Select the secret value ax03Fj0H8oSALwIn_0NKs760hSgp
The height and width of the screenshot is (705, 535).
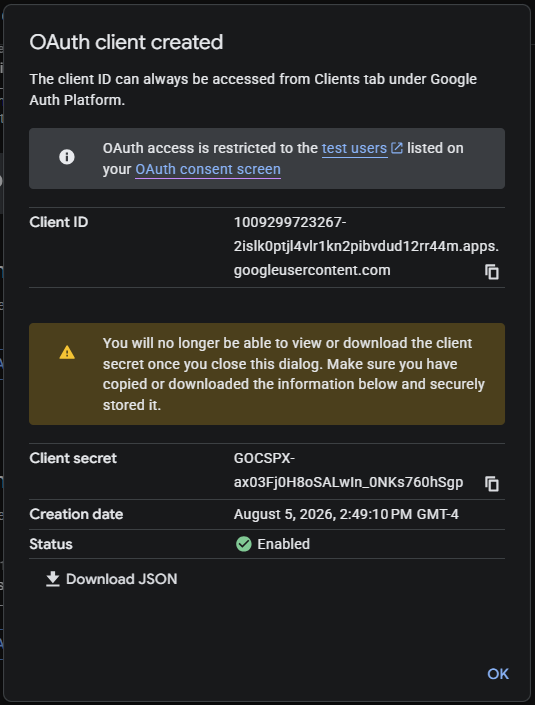click(x=348, y=482)
